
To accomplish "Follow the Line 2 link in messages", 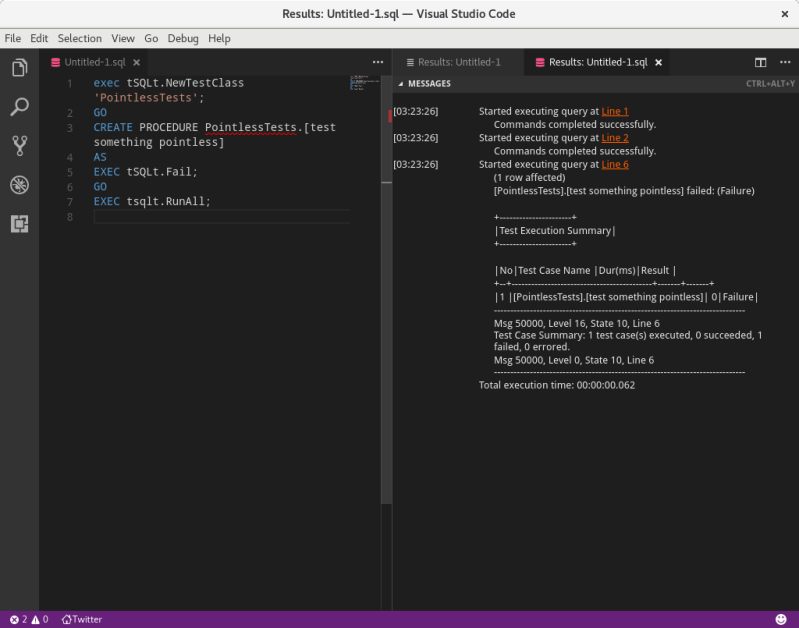I will click(x=615, y=138).
